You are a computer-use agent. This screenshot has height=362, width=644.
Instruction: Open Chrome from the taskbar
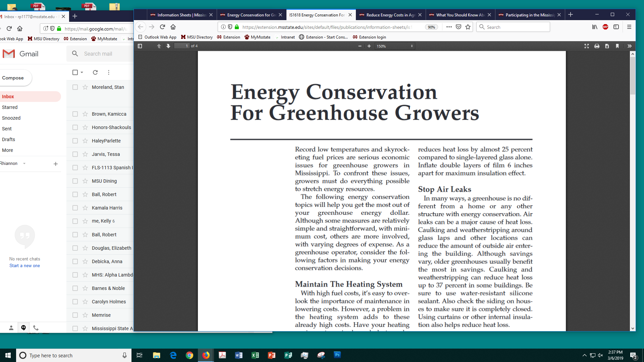click(x=190, y=355)
